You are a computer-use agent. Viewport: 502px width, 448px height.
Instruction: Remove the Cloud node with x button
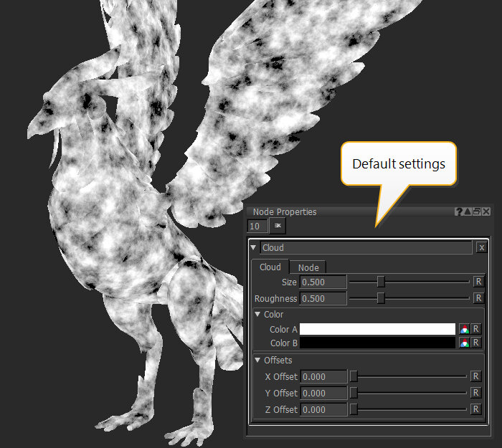click(x=482, y=247)
